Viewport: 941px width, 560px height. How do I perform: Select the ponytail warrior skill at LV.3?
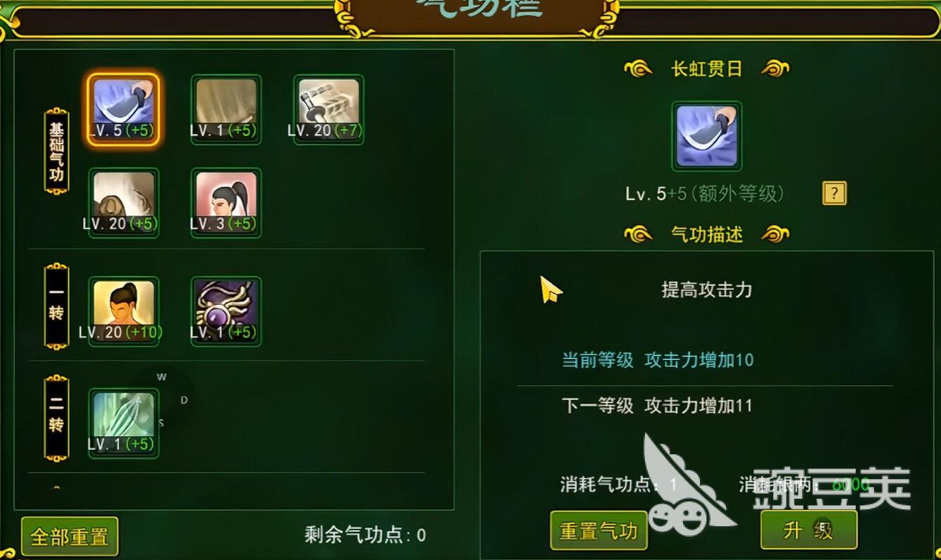226,203
